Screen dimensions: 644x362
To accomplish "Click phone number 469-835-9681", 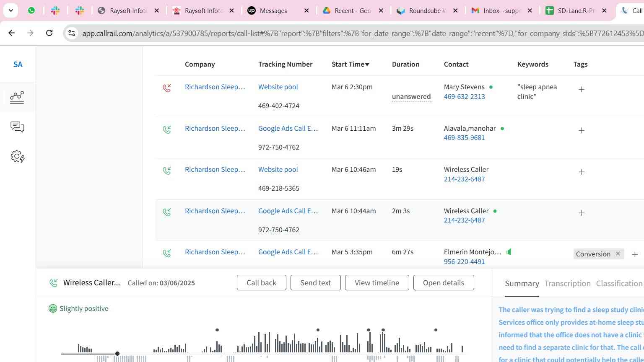I will coord(464,137).
